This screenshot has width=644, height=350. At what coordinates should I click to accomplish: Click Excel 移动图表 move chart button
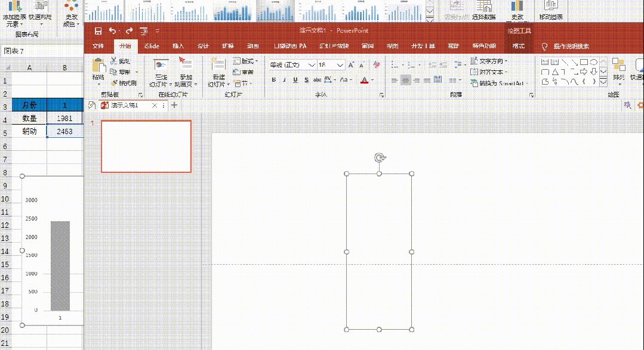coord(551,10)
